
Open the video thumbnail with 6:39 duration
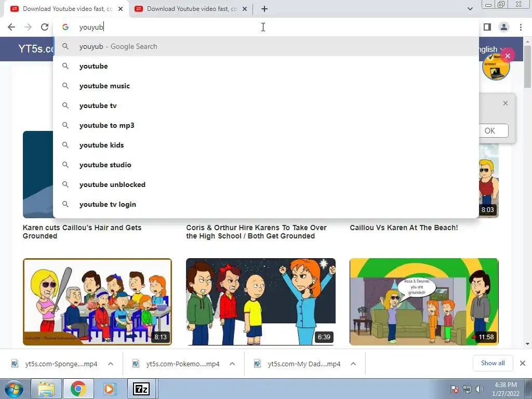(x=261, y=302)
